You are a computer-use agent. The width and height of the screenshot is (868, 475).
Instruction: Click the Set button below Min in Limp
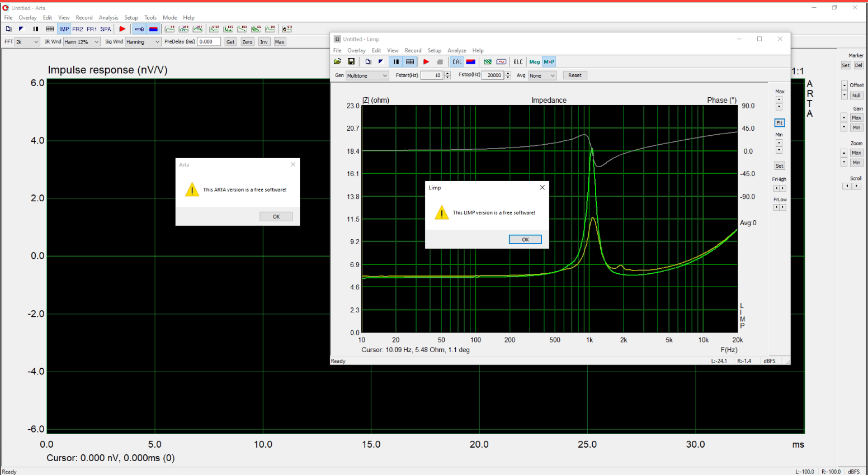click(x=780, y=166)
